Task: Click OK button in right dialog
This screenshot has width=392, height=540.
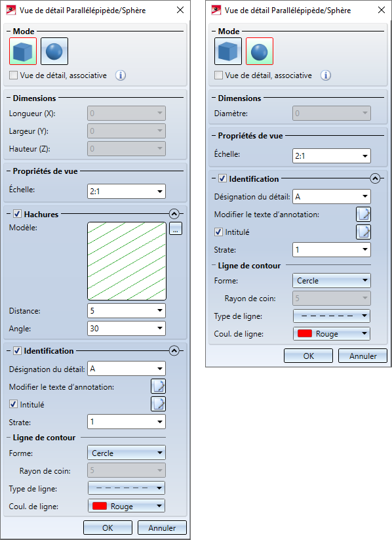Action: 308,356
